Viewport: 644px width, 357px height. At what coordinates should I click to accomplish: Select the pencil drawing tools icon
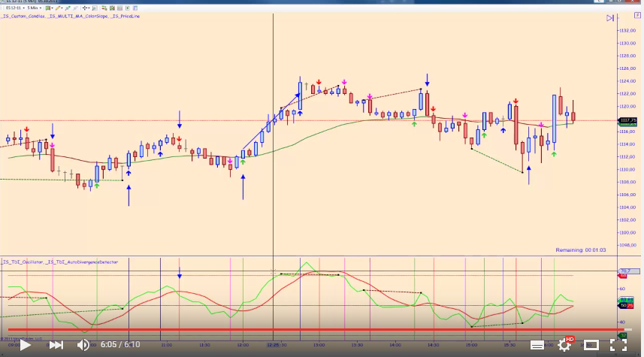(59, 8)
